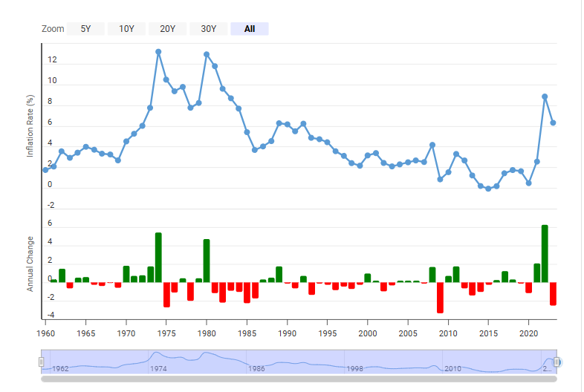This screenshot has height=392, width=584.
Task: Click the 1986 label in the navigator
Action: [256, 368]
